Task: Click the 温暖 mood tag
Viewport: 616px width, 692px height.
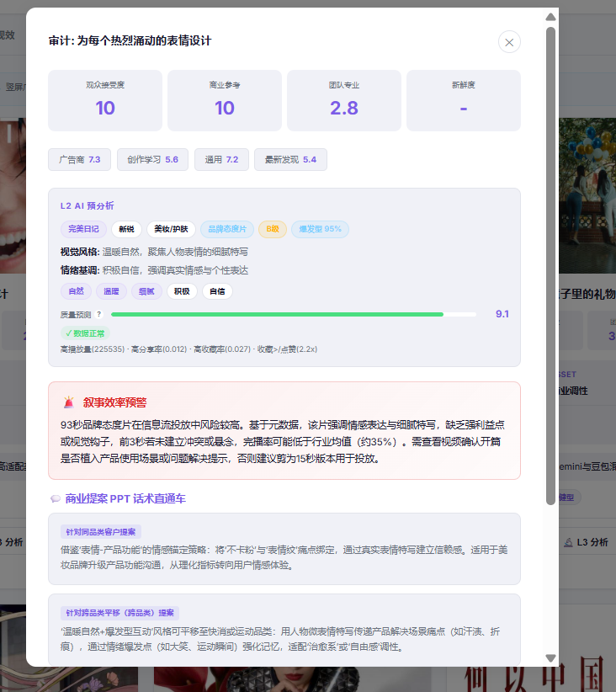Action: [x=111, y=291]
